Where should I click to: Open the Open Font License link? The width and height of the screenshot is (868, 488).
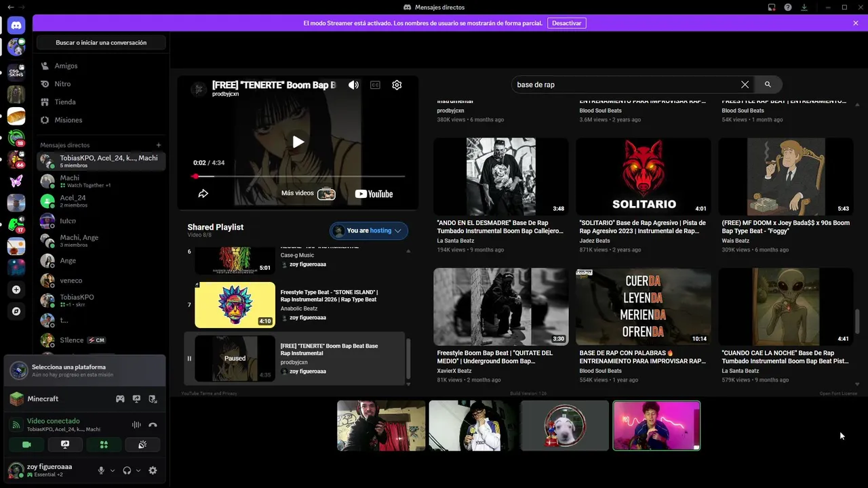(x=838, y=393)
